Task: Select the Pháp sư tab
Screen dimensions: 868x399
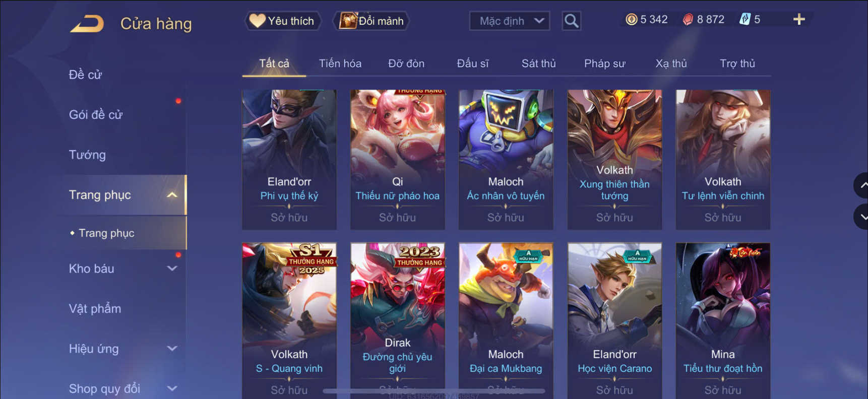Action: 604,63
